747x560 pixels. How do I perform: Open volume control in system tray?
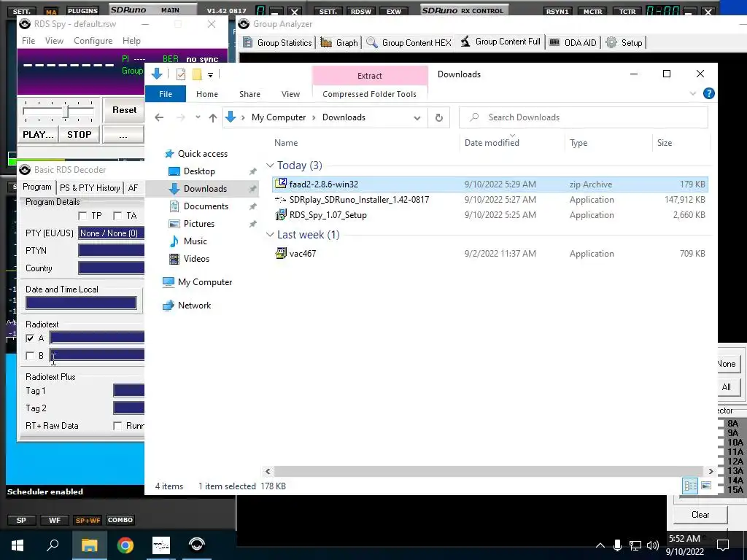pos(653,545)
